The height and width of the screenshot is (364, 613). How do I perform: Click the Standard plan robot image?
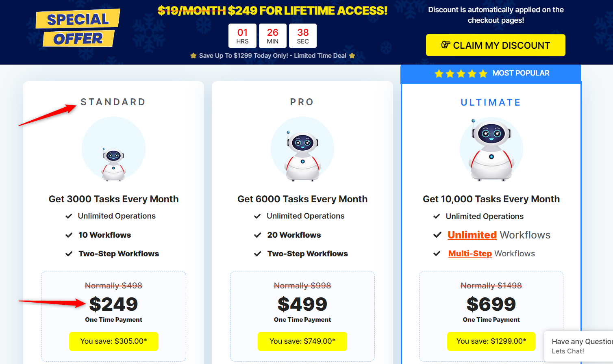[113, 149]
